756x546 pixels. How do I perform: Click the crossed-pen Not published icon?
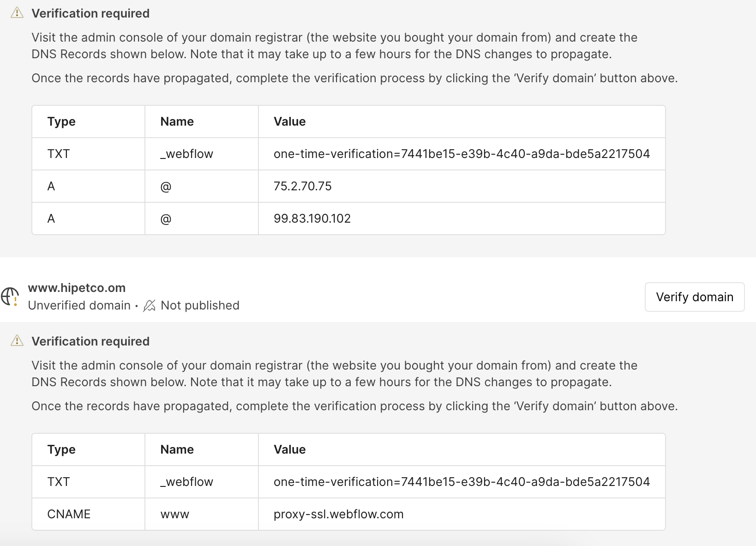tap(149, 305)
